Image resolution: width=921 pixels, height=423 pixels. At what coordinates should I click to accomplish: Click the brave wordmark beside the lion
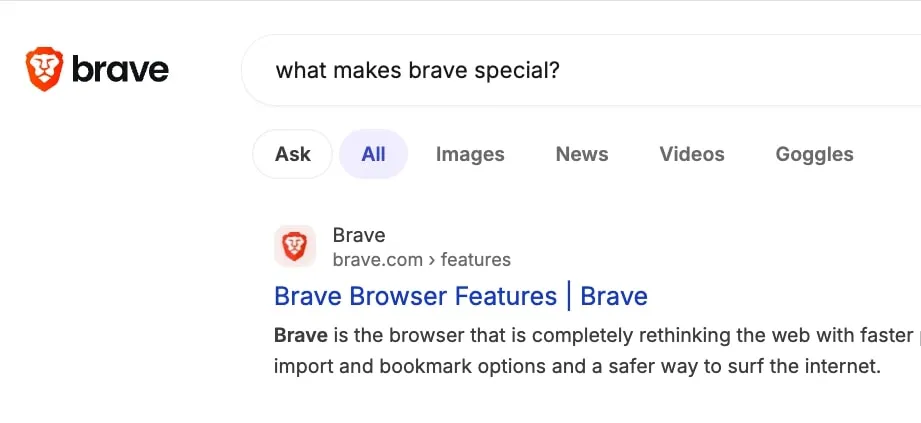point(120,70)
